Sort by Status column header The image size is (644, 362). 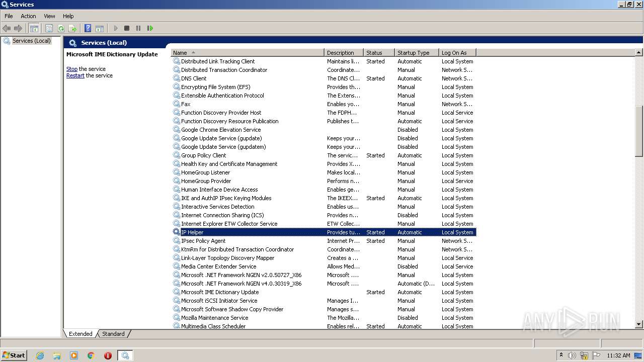pos(379,53)
